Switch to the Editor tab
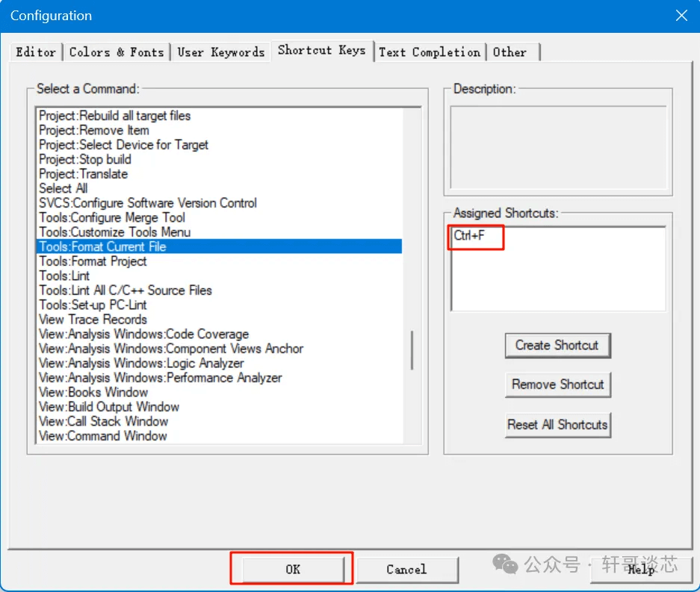Screen dimensions: 700x592 tap(36, 52)
